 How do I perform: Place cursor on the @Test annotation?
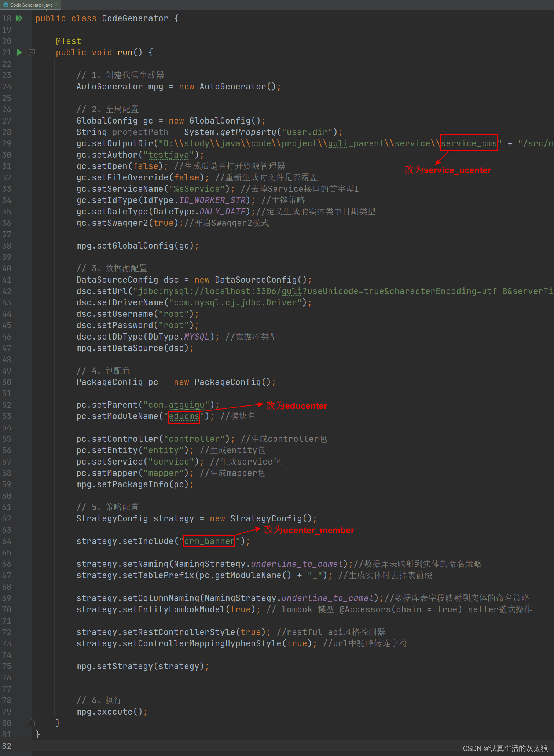tap(68, 41)
